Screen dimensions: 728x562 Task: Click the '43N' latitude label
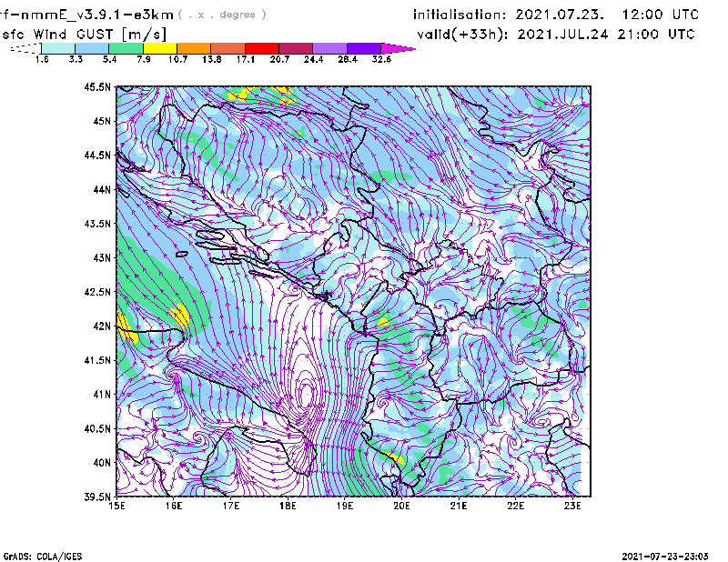point(102,257)
